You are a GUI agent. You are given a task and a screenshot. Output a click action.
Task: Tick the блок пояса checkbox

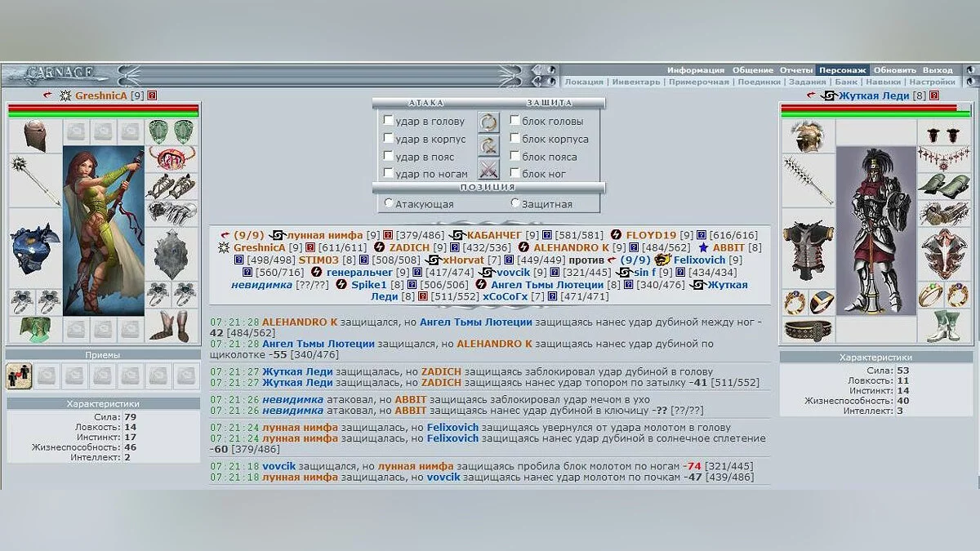(514, 156)
